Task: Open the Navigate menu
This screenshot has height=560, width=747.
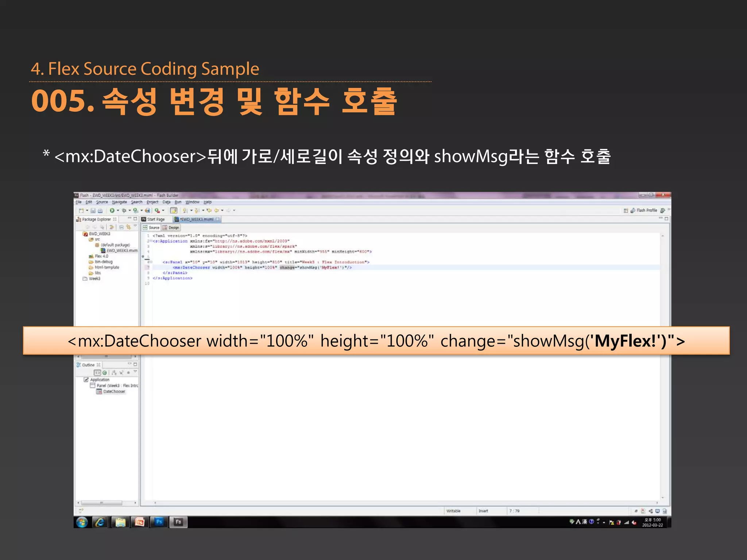Action: 119,202
